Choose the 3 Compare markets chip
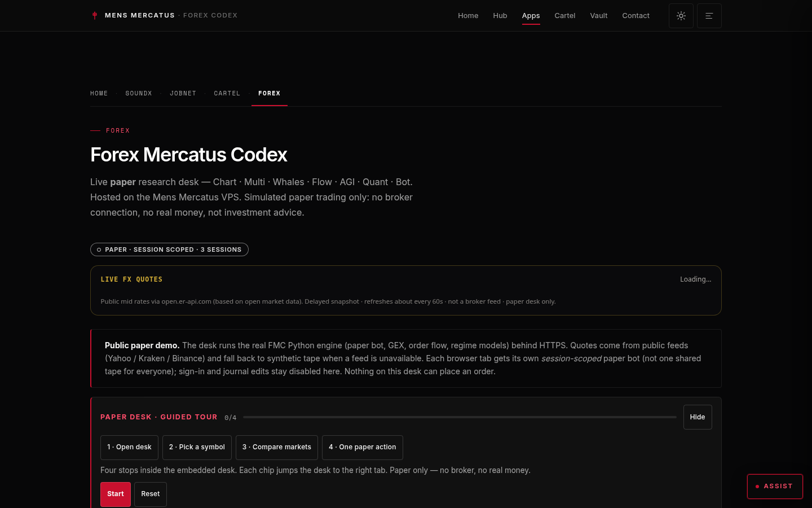 pyautogui.click(x=277, y=447)
